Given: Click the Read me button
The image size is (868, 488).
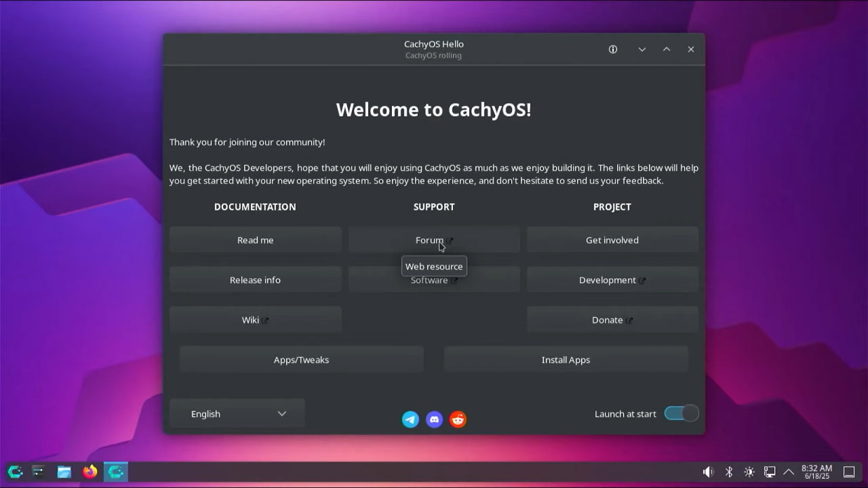Looking at the screenshot, I should [255, 240].
